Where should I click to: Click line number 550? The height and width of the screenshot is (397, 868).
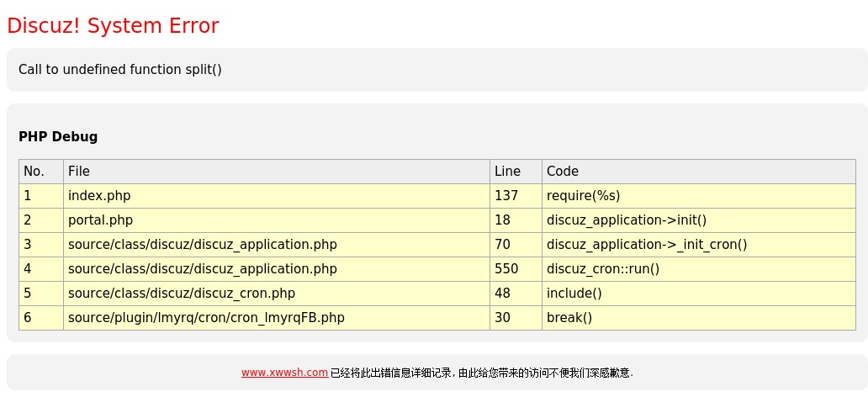[516, 269]
